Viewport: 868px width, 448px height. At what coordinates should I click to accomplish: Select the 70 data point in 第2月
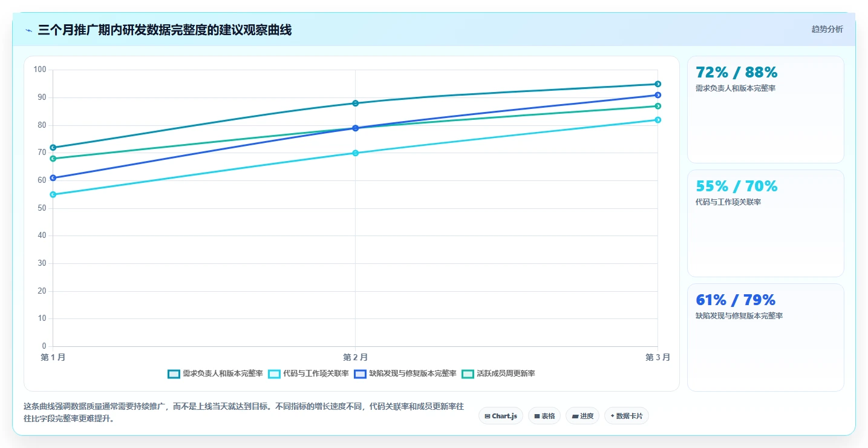pos(356,153)
